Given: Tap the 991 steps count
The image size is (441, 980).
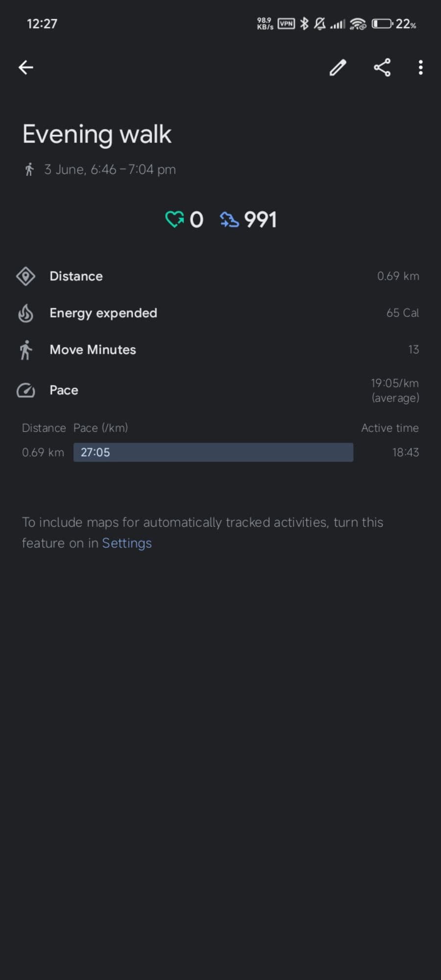Looking at the screenshot, I should pyautogui.click(x=260, y=220).
